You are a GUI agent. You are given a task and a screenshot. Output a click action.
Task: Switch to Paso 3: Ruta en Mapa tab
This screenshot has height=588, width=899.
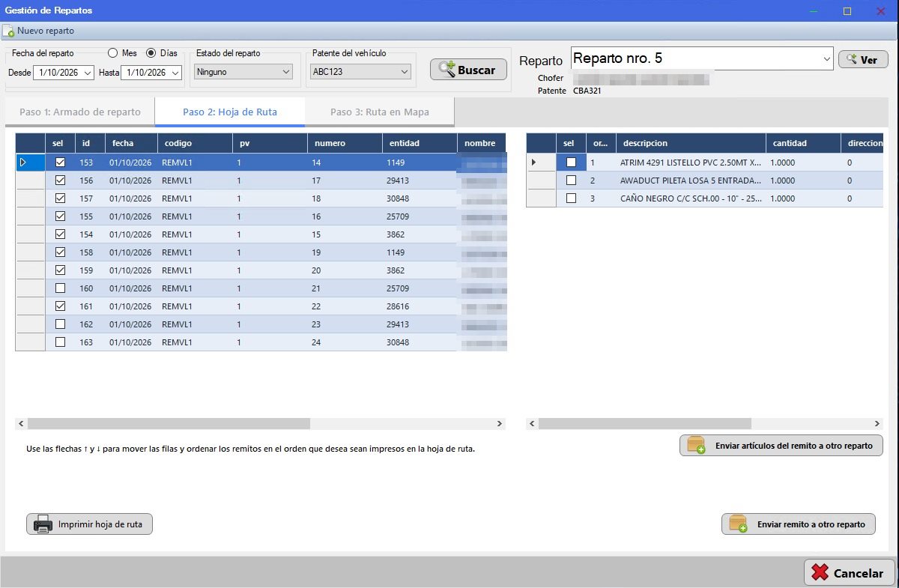pos(380,112)
